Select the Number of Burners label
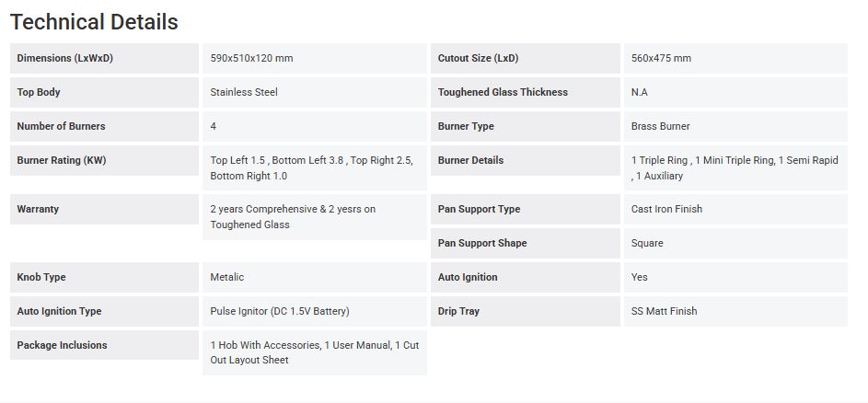Screen dimensions: 868x403 pos(61,127)
